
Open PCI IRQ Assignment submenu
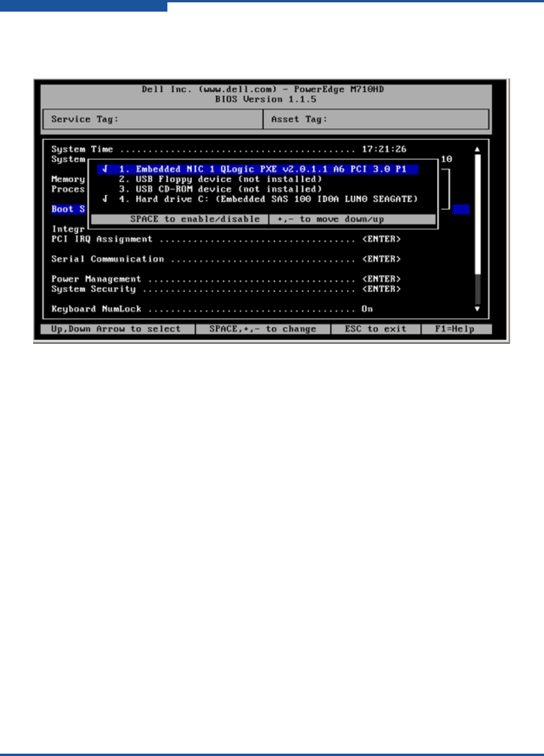coord(226,239)
